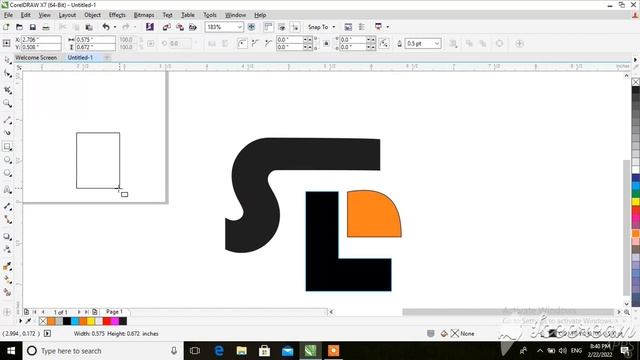
Task: Select the Connector tool in the toolbox
Action: (x=7, y=220)
